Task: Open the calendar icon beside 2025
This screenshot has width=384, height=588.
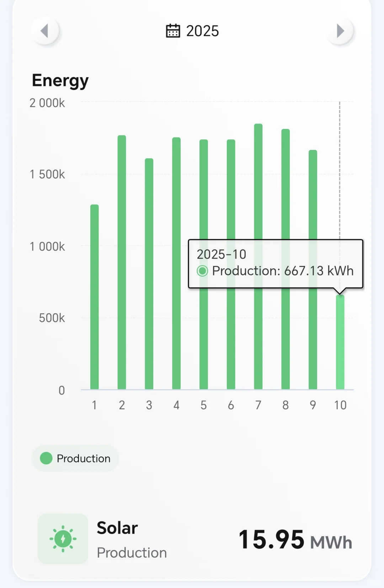Action: coord(173,31)
